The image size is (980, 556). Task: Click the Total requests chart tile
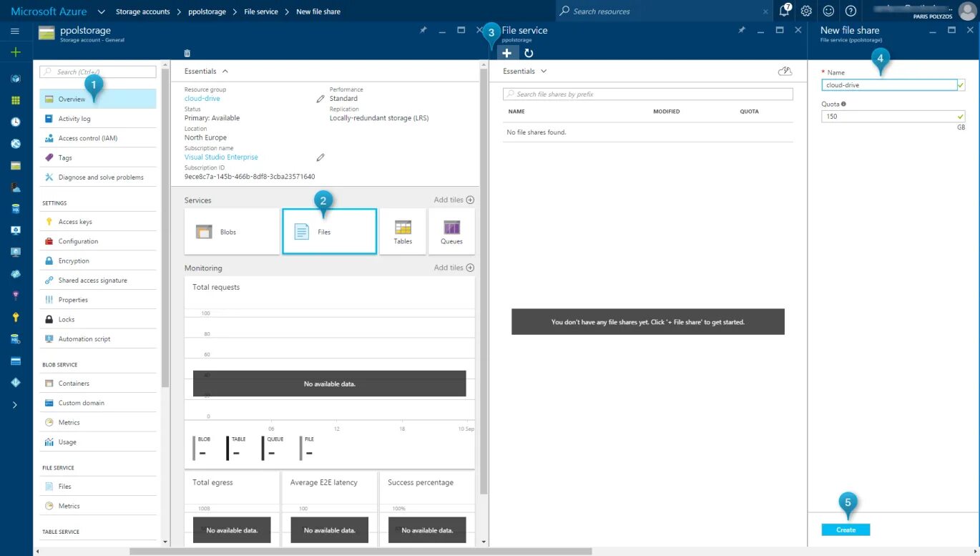point(330,372)
